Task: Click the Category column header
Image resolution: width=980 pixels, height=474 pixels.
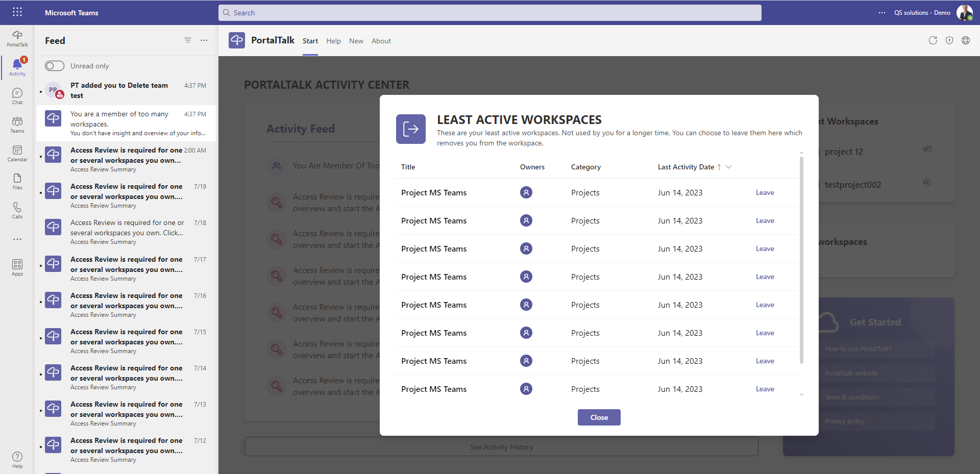Action: pos(586,167)
